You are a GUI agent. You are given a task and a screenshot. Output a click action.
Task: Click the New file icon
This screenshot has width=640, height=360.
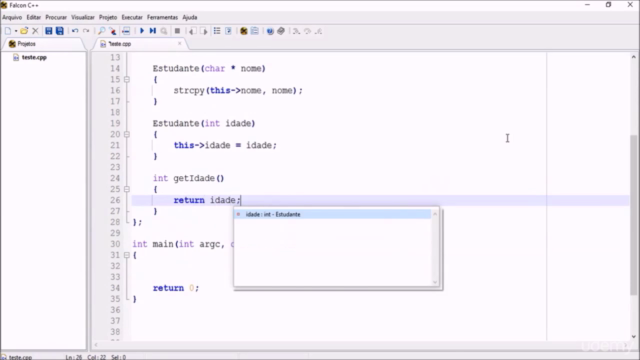coord(8,31)
